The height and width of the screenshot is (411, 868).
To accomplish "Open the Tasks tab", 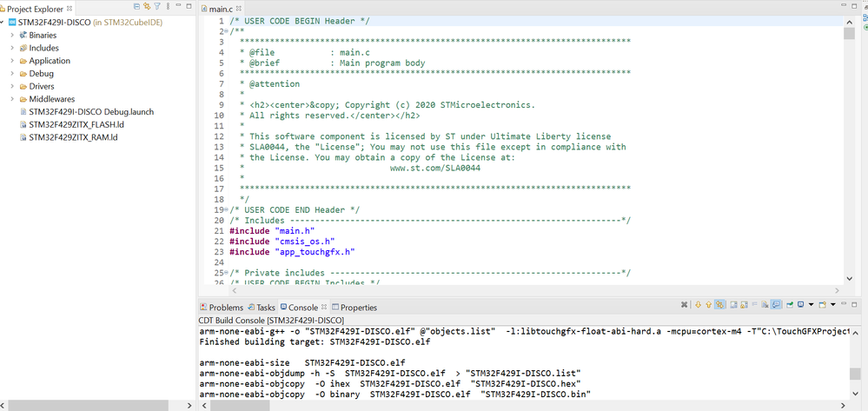I will point(262,308).
